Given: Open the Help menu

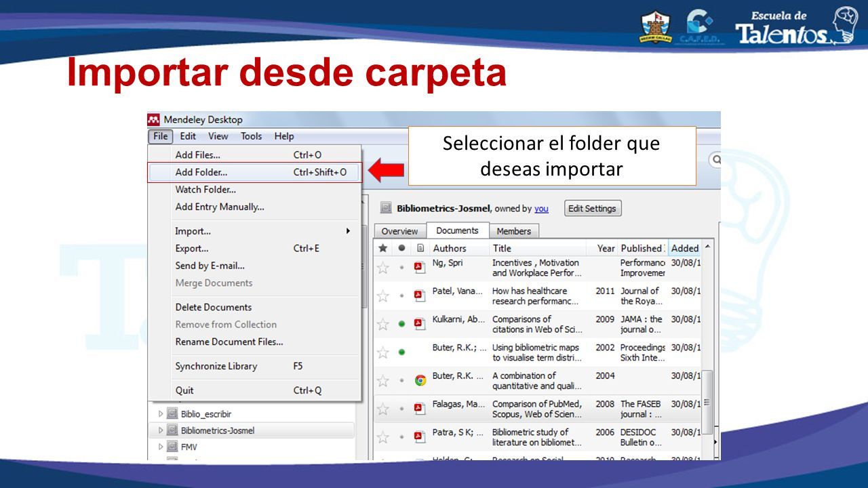Looking at the screenshot, I should pos(284,136).
